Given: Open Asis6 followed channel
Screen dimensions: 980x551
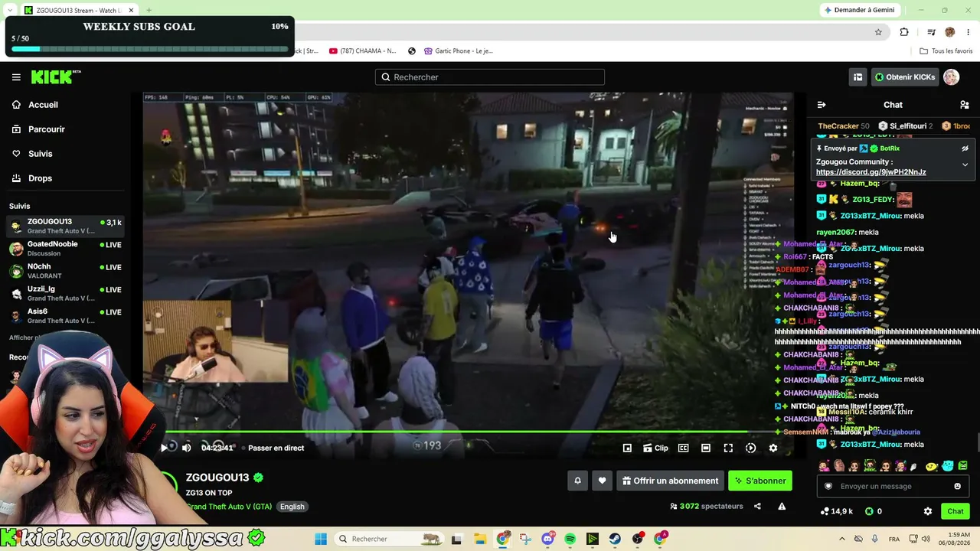Looking at the screenshot, I should 66,315.
